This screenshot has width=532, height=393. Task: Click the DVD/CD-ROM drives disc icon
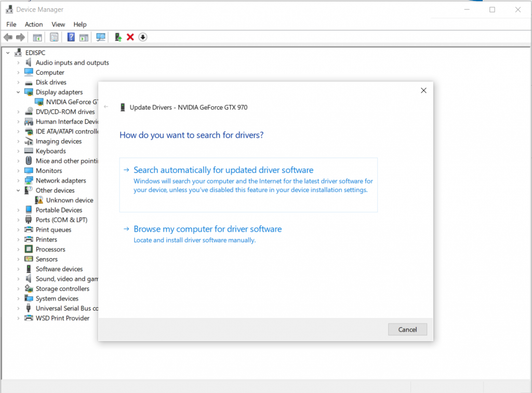coord(29,111)
